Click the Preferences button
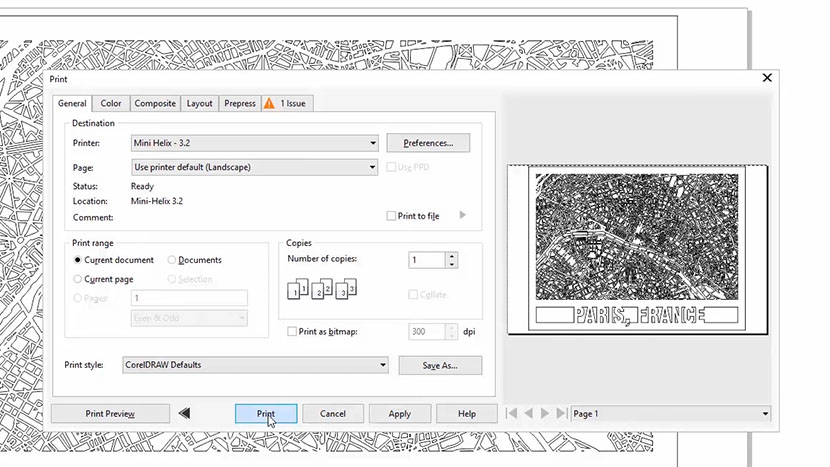The height and width of the screenshot is (467, 830). click(428, 143)
